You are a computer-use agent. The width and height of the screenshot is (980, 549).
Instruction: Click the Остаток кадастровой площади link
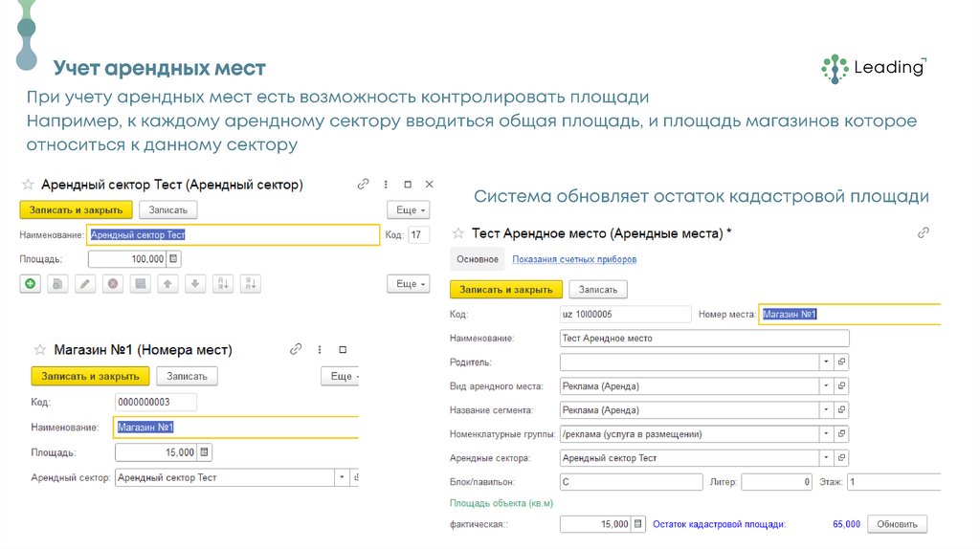click(x=719, y=524)
